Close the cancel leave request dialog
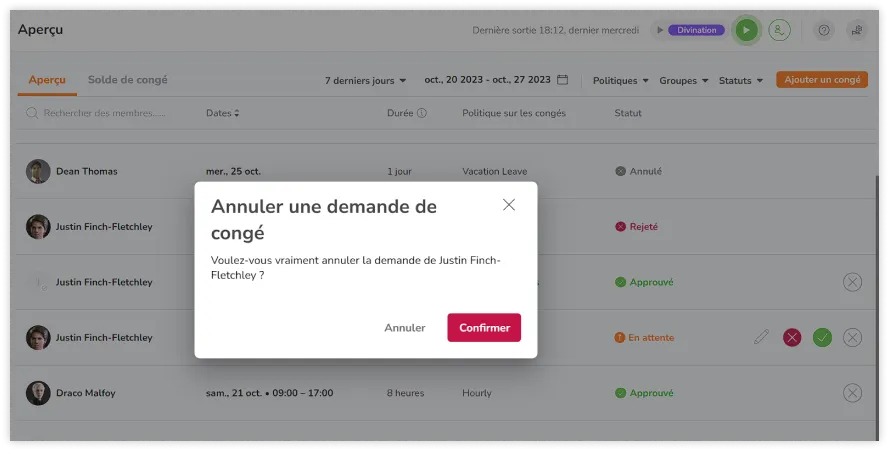The width and height of the screenshot is (889, 451). (509, 205)
